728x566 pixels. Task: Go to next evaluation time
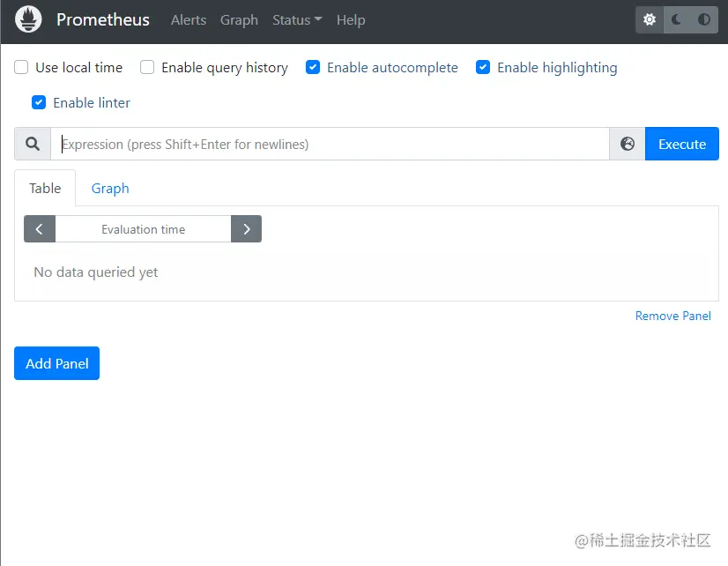tap(247, 229)
